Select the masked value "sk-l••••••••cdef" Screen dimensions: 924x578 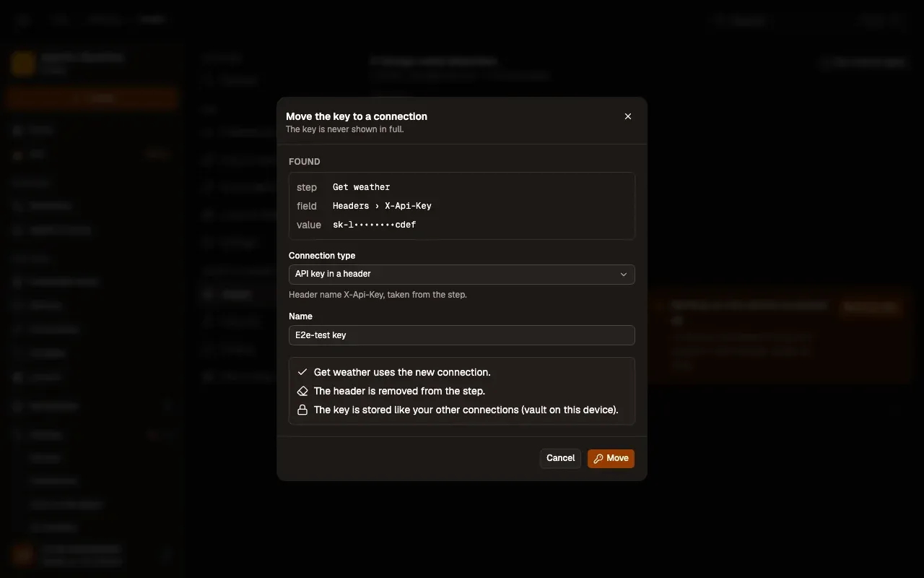(374, 225)
